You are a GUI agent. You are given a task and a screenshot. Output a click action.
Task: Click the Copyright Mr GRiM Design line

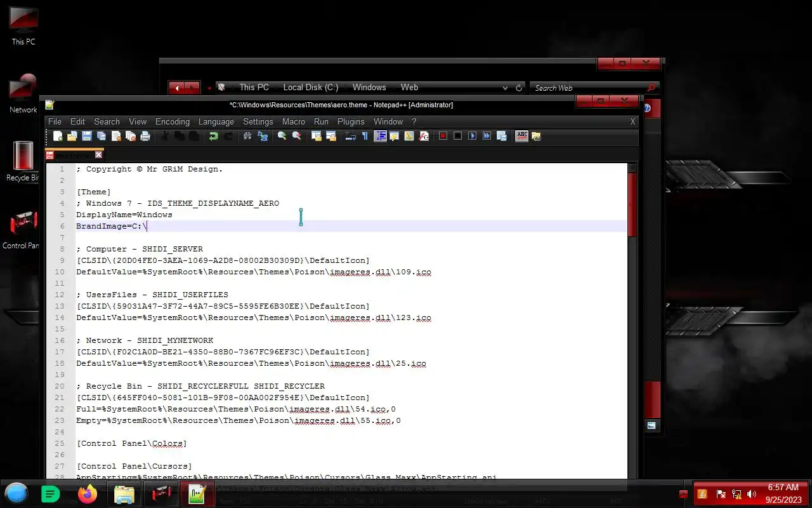pos(150,169)
